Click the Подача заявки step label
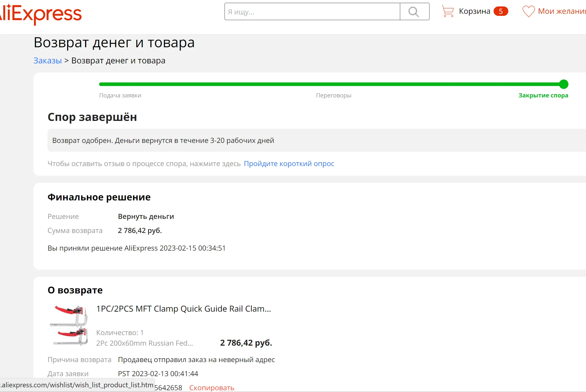The image size is (586, 392). [x=120, y=95]
